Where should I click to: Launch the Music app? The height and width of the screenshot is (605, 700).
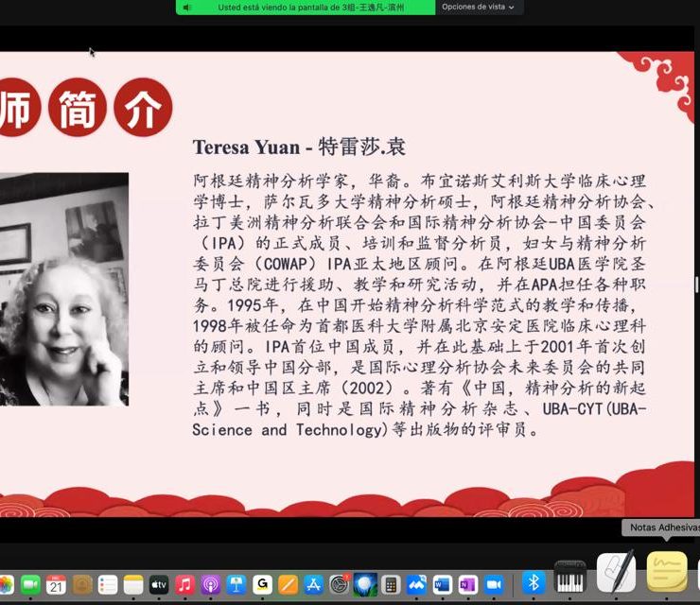pyautogui.click(x=184, y=585)
